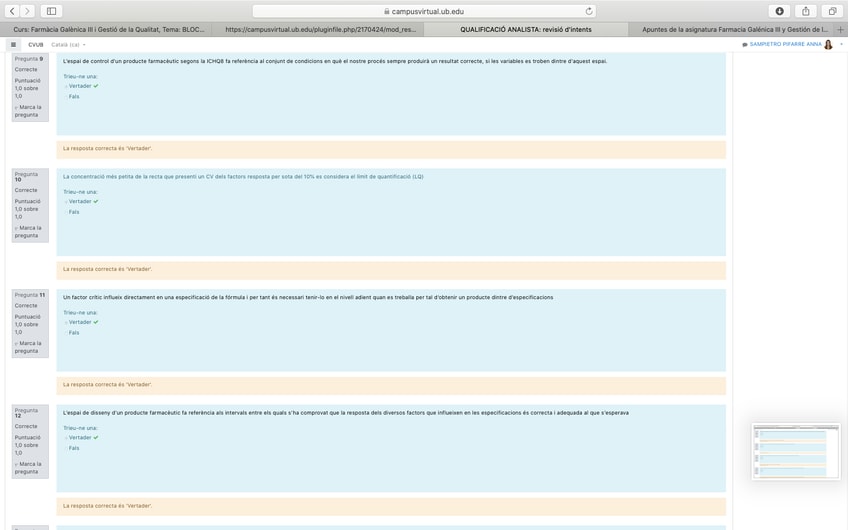Toggle the Safari sidebar button

51,11
